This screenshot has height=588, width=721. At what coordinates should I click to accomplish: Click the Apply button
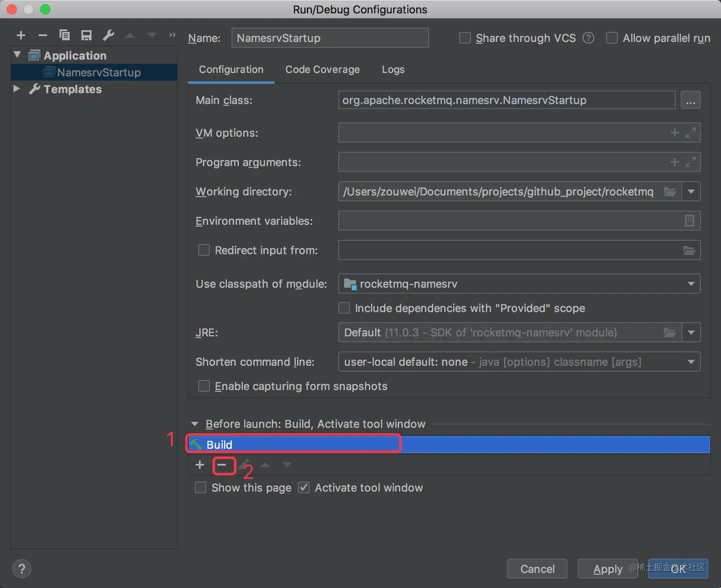608,569
